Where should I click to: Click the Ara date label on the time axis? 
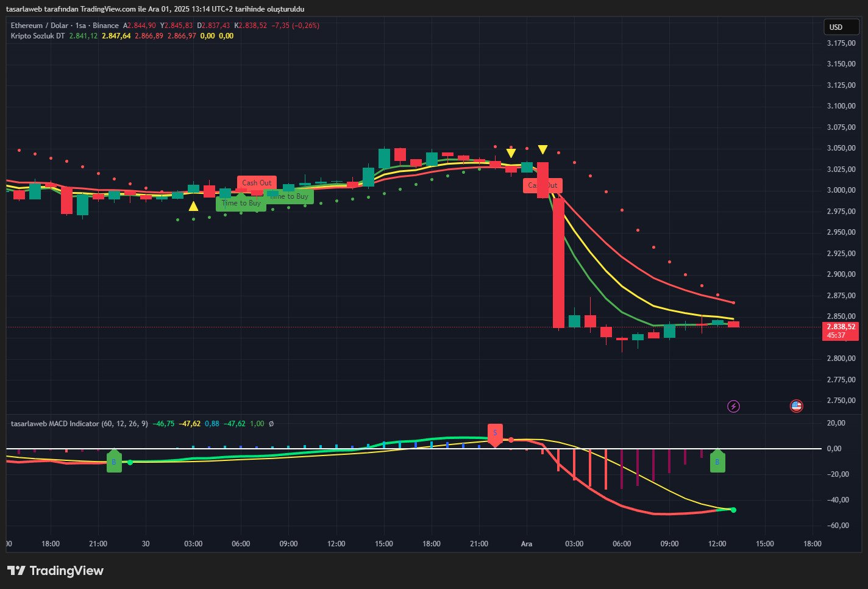point(527,543)
